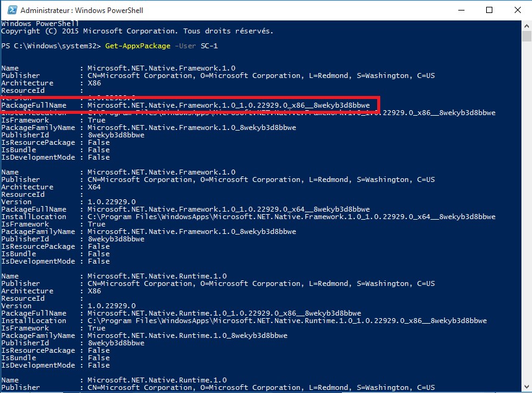The height and width of the screenshot is (393, 532).
Task: Click the InstallLocation path ending in x64__8wekyb3d8bbwe
Action: click(x=291, y=217)
